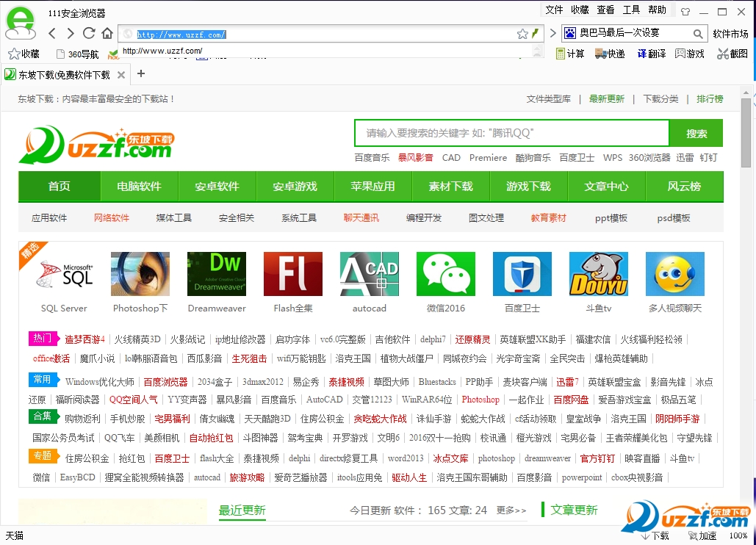
Task: Reload the page with the refresh icon
Action: [89, 33]
